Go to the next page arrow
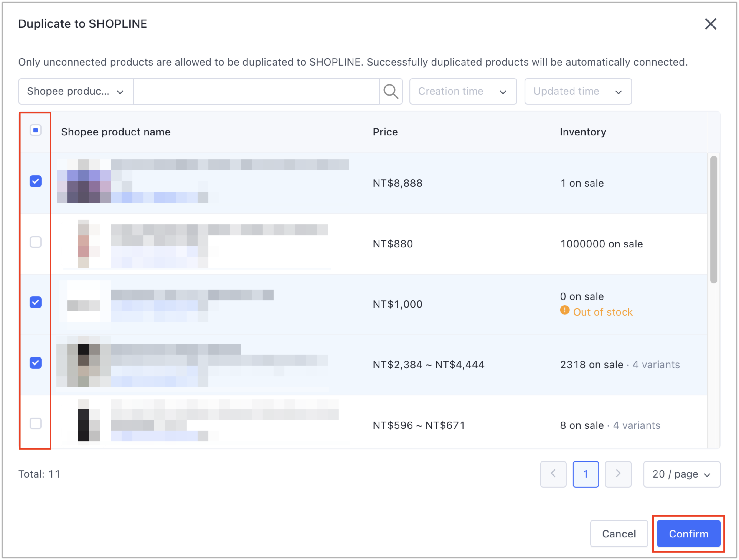 point(618,474)
